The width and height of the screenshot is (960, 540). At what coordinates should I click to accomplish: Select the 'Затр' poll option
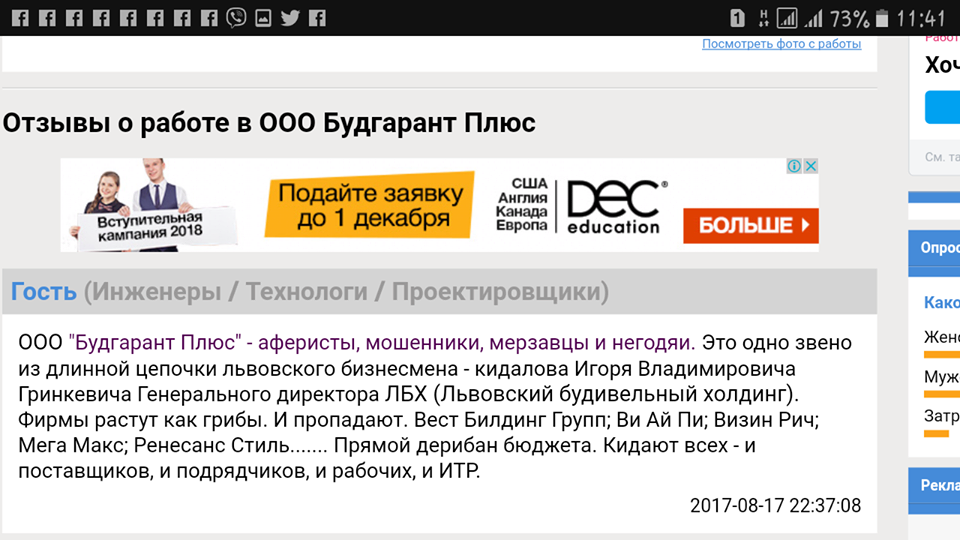pos(942,416)
